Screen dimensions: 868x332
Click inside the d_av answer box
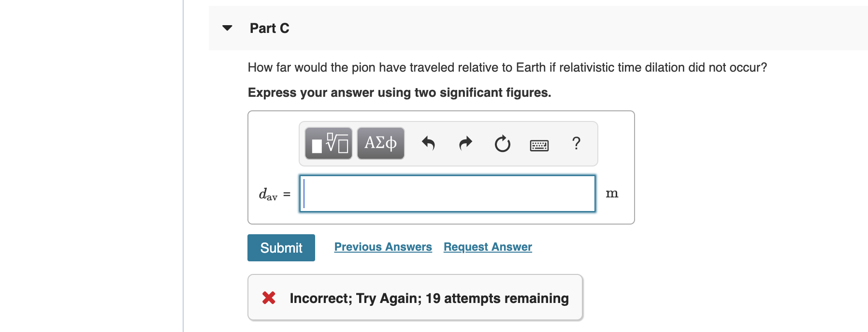tap(447, 194)
